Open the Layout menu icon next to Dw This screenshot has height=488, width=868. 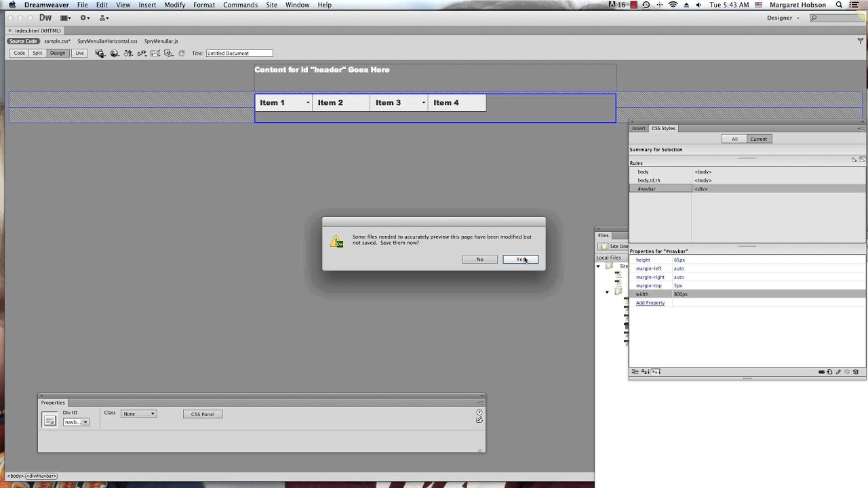tap(66, 18)
